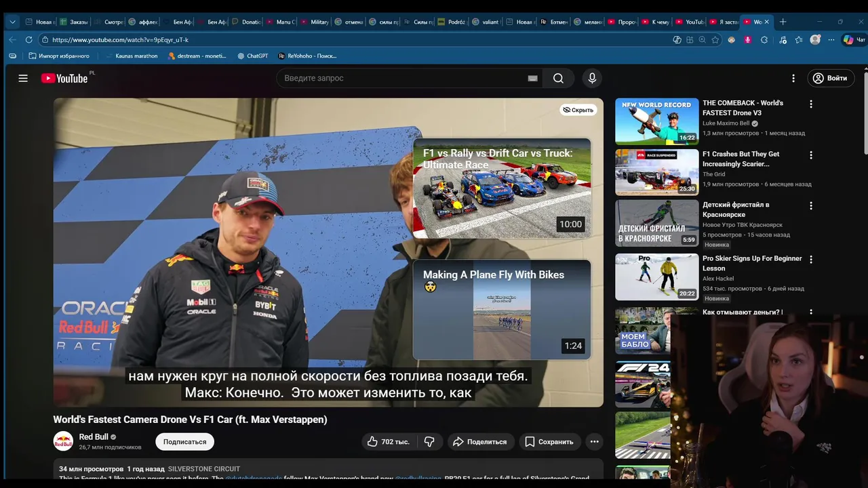Open the options menu for Как отмывают деньги video

[810, 313]
